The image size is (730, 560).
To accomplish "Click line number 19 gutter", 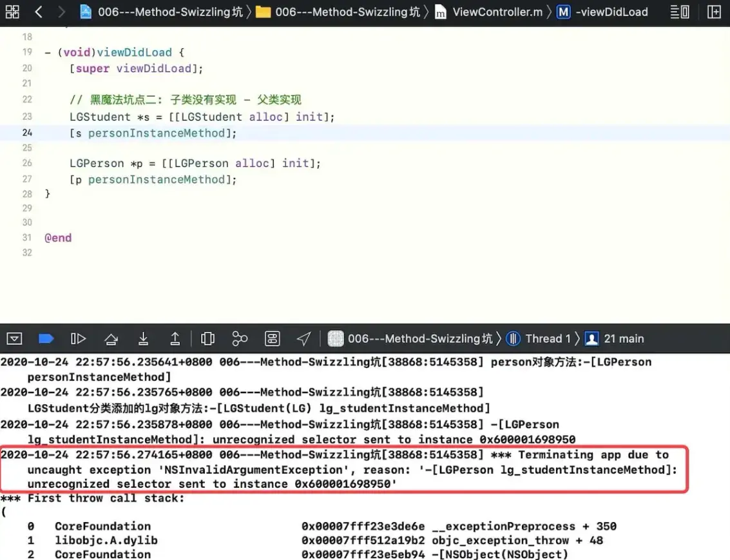I will pyautogui.click(x=28, y=52).
